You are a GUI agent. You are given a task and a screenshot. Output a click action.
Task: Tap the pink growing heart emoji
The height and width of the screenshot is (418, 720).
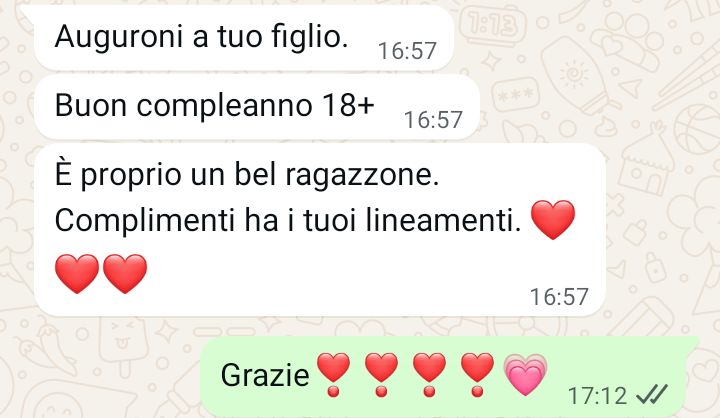[525, 375]
